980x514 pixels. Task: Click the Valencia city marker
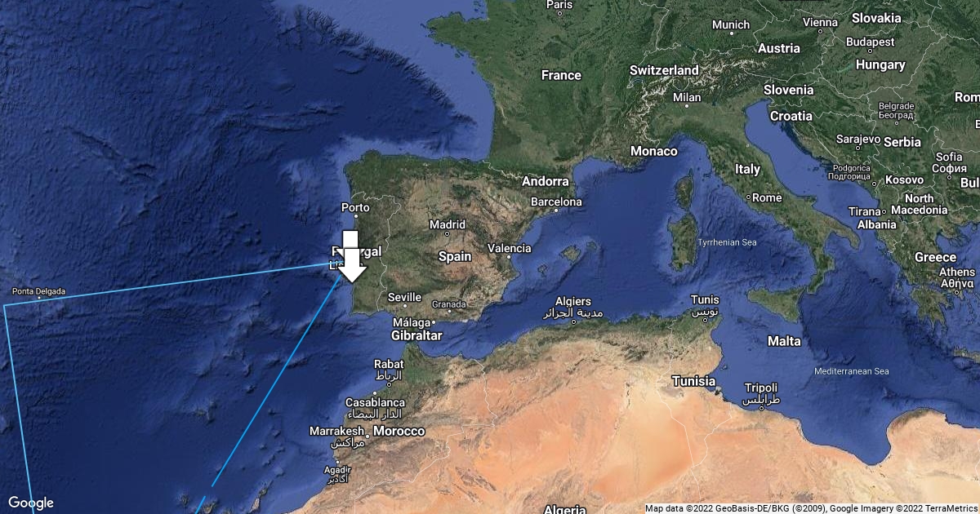pyautogui.click(x=509, y=257)
